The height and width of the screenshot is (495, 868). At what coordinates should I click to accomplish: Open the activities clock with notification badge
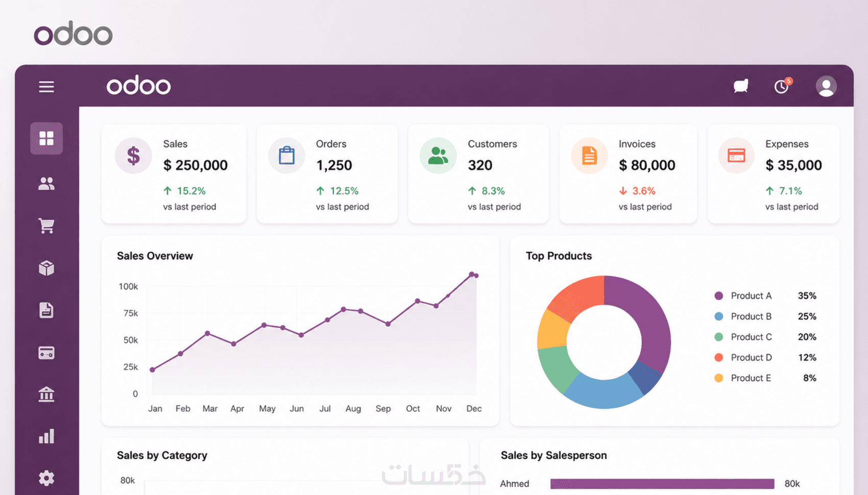point(783,86)
